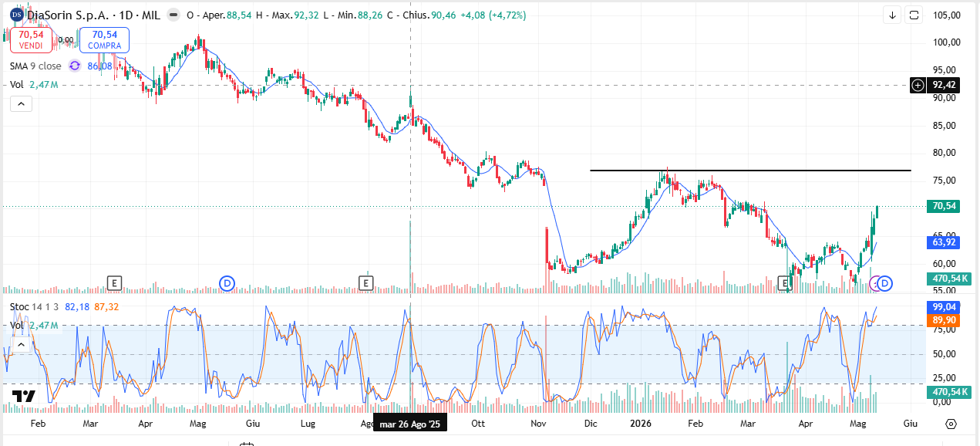980x446 pixels.
Task: Collapse the main chart indicator legend
Action: [x=21, y=103]
